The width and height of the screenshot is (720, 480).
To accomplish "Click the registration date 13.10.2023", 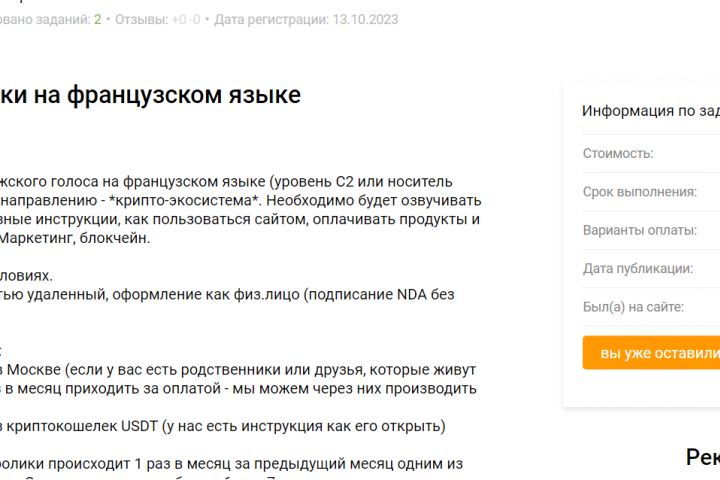I will pos(358,19).
